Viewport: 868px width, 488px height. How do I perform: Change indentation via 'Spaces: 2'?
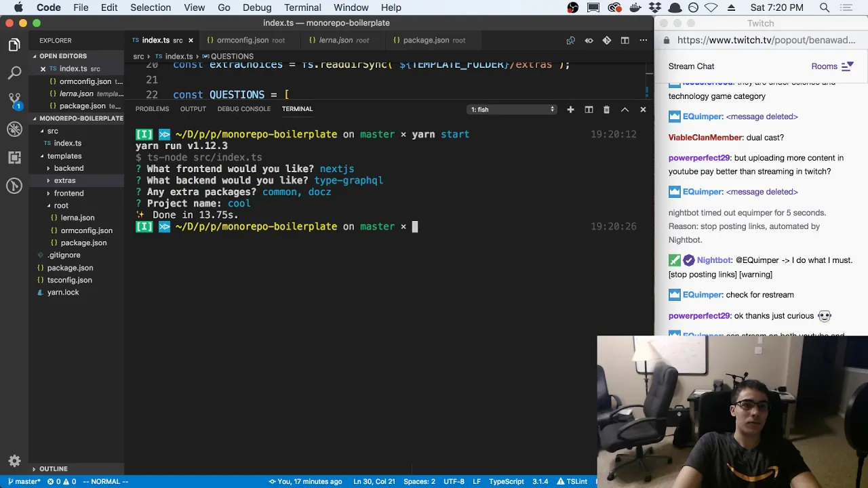coord(419,482)
